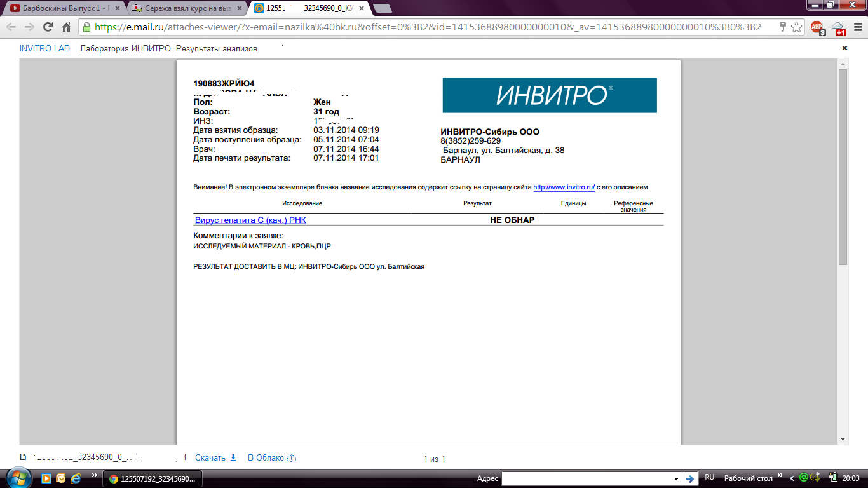Open the saved passwords key icon
The width and height of the screenshot is (868, 488).
tap(783, 27)
